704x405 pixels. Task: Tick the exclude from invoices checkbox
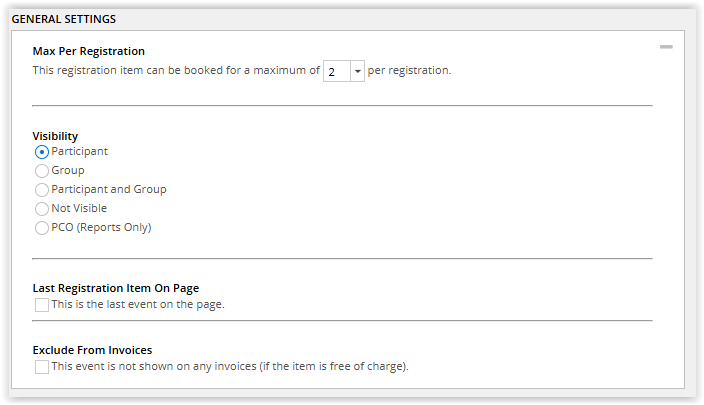(x=42, y=367)
